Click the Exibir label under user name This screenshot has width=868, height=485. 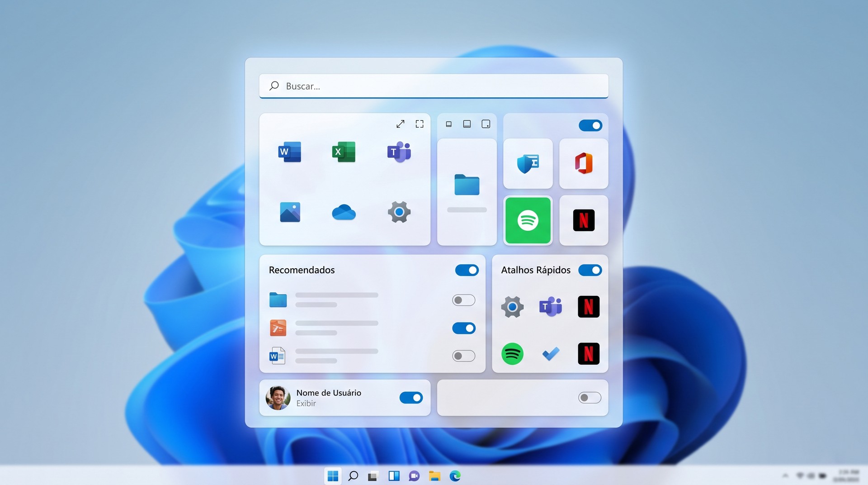point(306,404)
